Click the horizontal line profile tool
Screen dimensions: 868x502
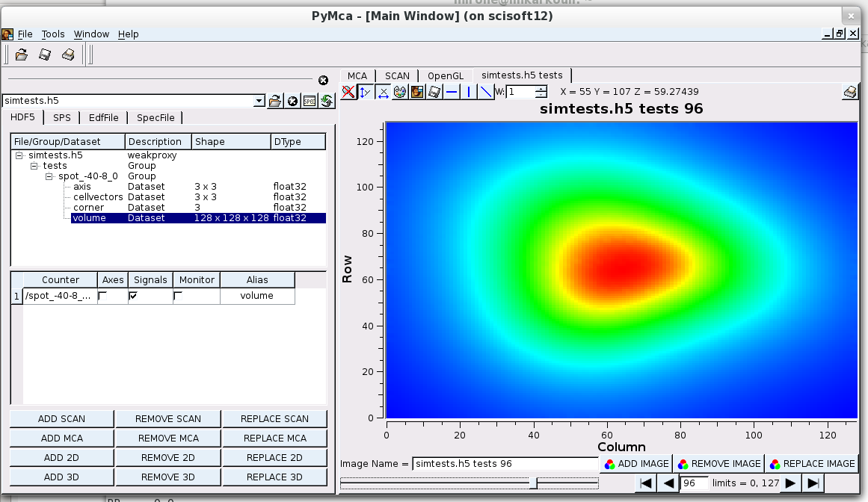(x=452, y=92)
